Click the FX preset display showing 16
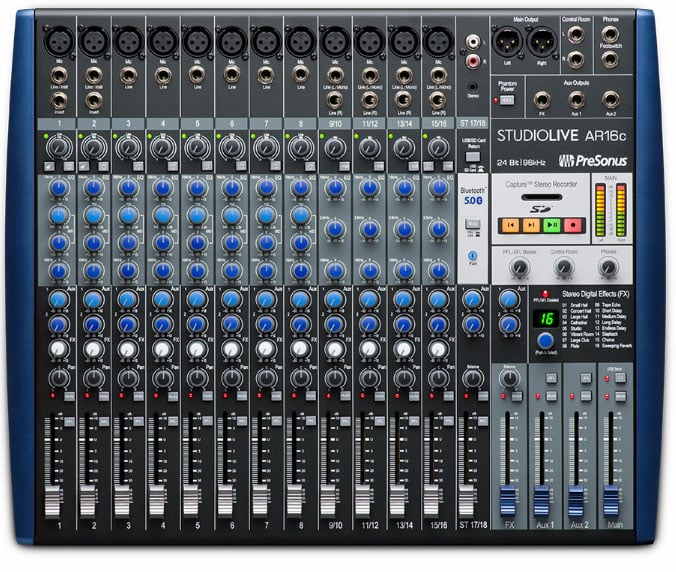This screenshot has width=676, height=572. (x=546, y=319)
